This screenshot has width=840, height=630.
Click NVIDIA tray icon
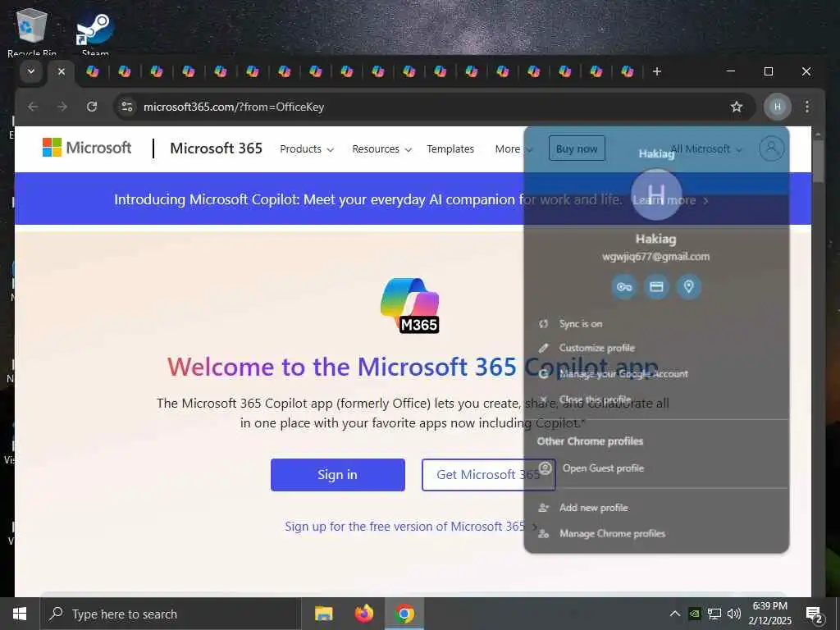[x=694, y=614]
